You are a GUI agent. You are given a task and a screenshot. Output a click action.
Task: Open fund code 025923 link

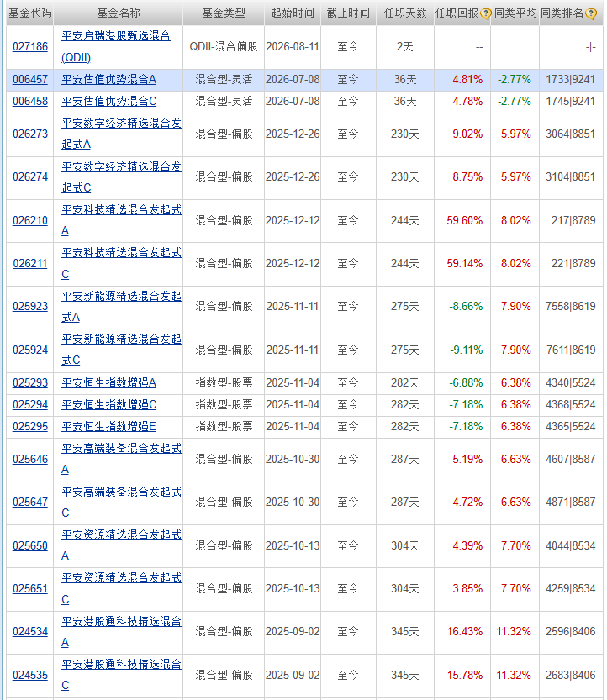tap(30, 306)
